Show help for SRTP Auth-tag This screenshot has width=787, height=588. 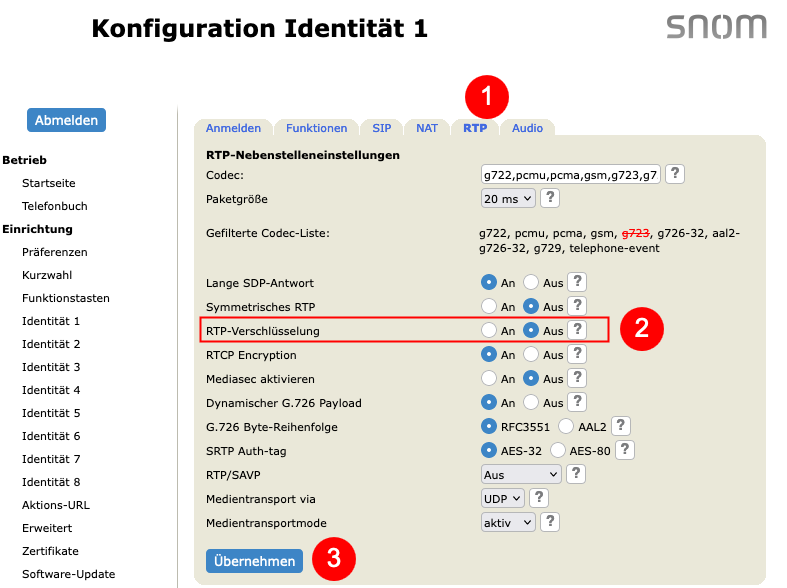(x=625, y=450)
